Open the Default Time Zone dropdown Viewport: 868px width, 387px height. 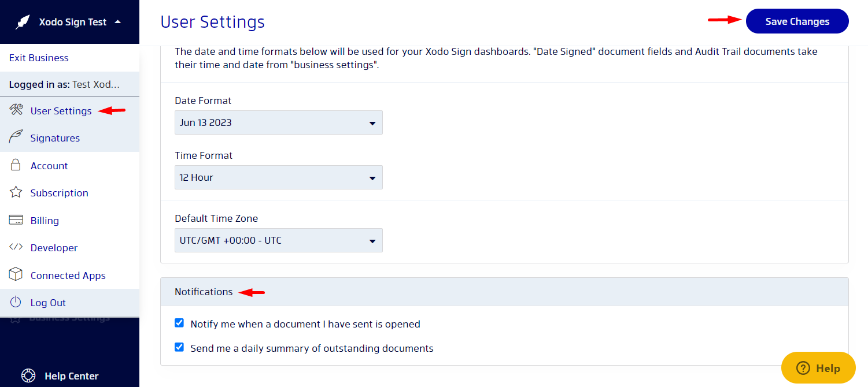click(279, 240)
